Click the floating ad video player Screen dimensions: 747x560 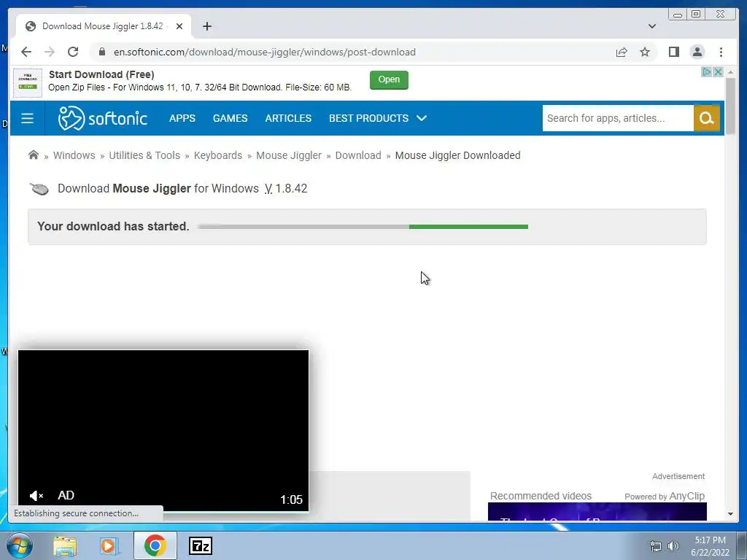(x=163, y=430)
